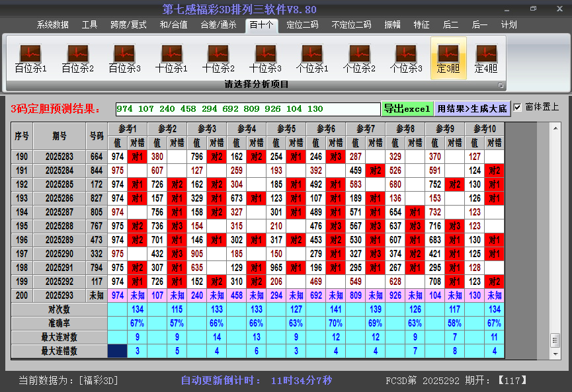The width and height of the screenshot is (572, 392).
Task: Select the 个位杀1 analysis icon
Action: (x=312, y=58)
